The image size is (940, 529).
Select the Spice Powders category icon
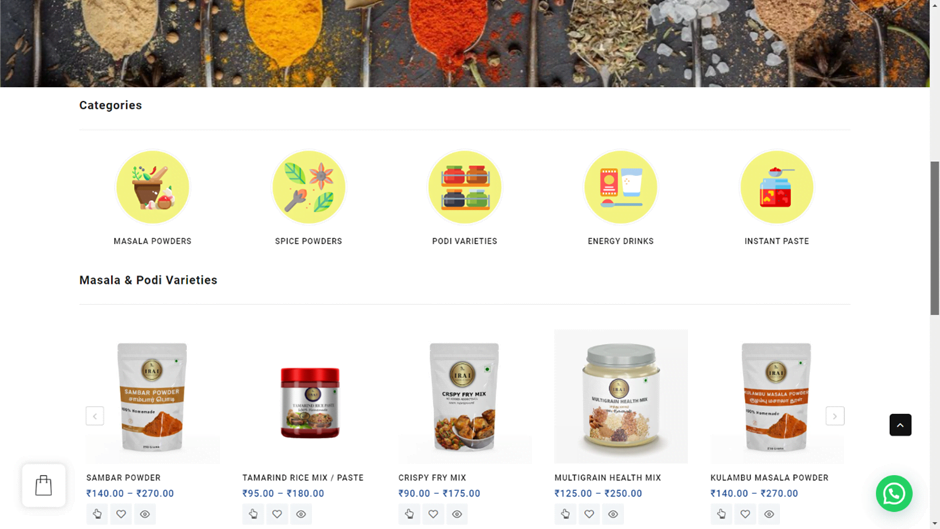coord(309,187)
